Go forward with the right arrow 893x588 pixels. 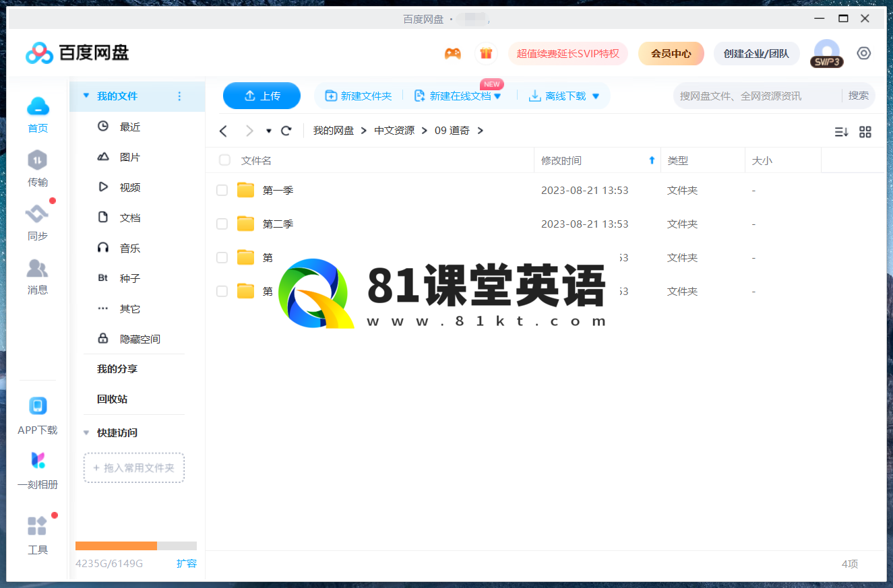click(x=249, y=131)
